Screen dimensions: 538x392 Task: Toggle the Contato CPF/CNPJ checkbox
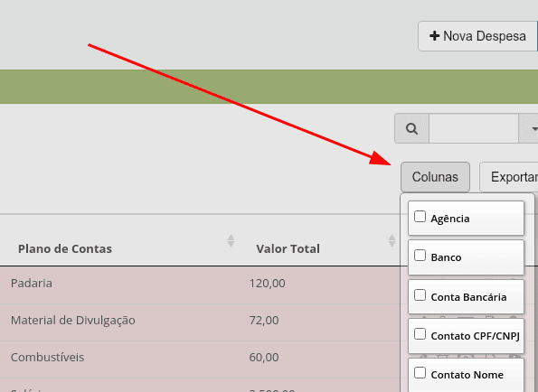click(x=420, y=334)
